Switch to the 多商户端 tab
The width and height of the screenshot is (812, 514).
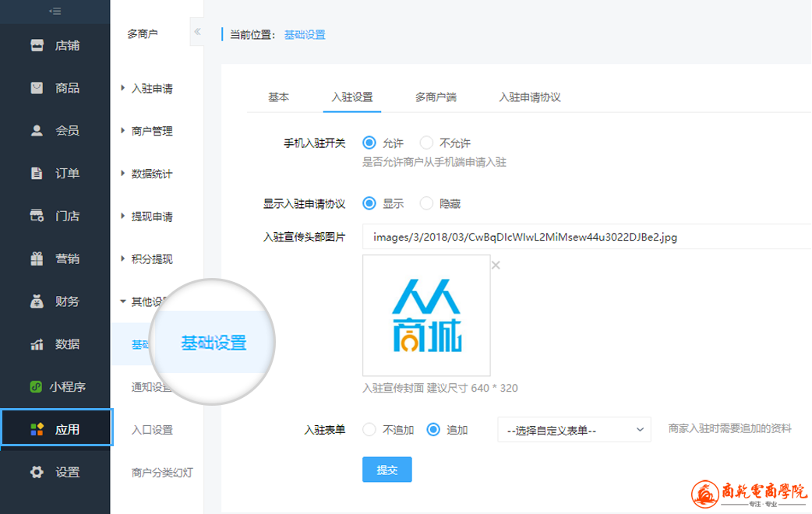[436, 97]
